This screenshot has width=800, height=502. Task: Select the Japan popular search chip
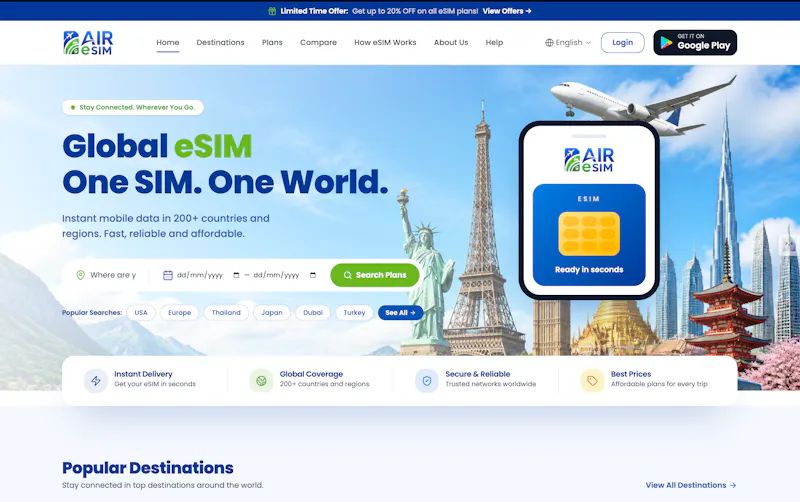pyautogui.click(x=272, y=313)
